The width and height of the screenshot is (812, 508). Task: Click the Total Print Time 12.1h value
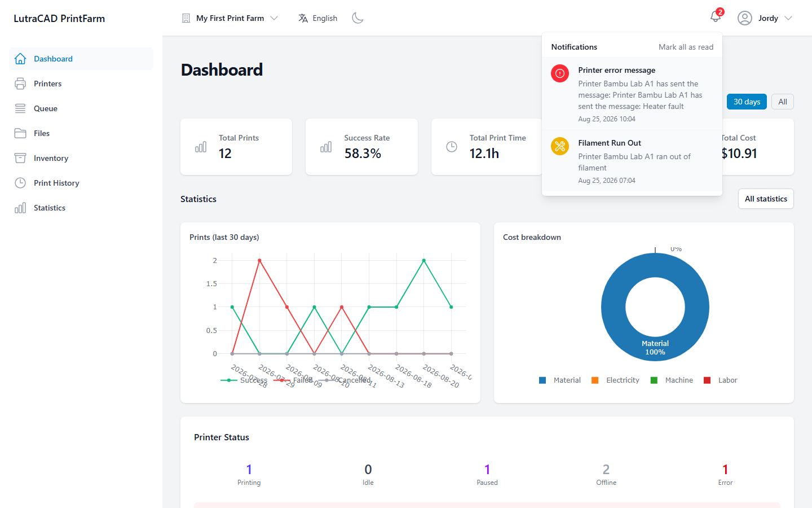484,154
